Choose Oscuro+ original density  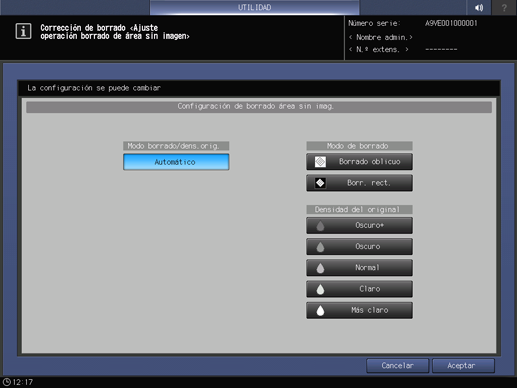tap(359, 226)
